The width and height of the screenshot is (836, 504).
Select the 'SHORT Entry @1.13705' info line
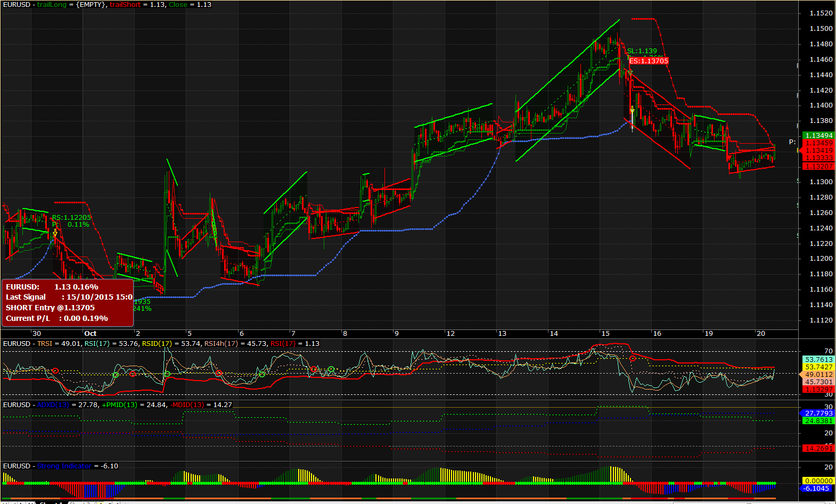pos(51,308)
